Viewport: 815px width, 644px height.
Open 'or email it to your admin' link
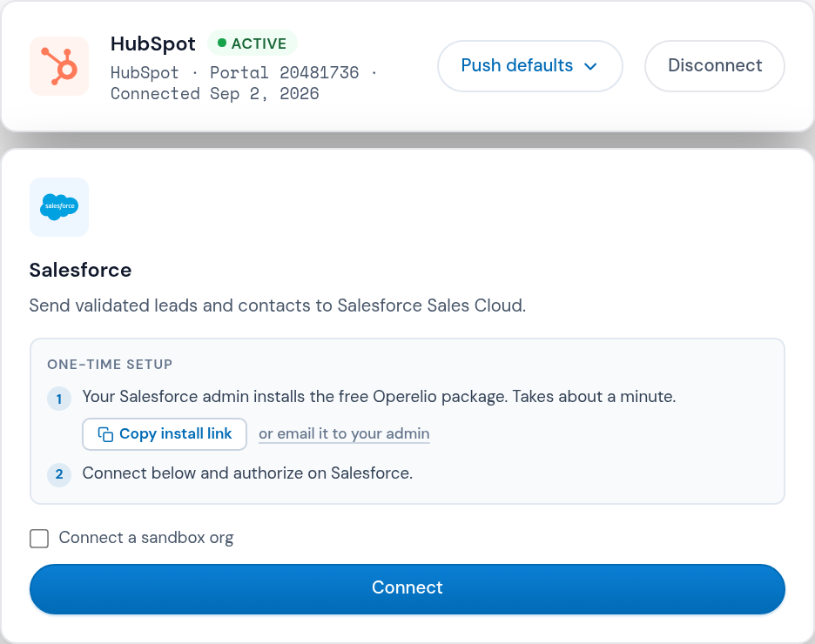(344, 433)
